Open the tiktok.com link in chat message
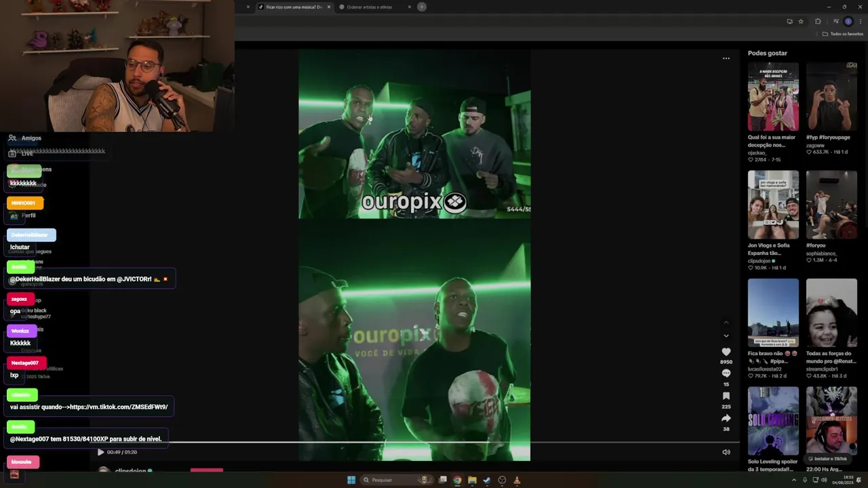 pyautogui.click(x=117, y=407)
